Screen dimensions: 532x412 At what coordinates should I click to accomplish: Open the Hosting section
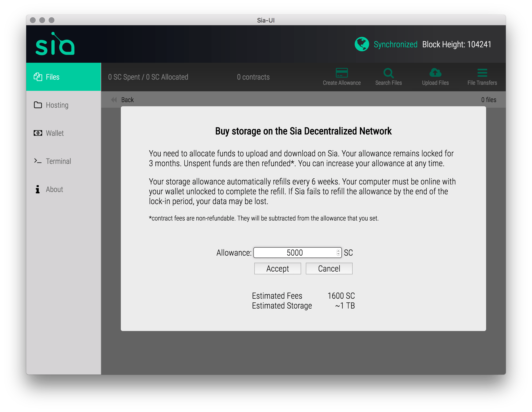tap(63, 105)
